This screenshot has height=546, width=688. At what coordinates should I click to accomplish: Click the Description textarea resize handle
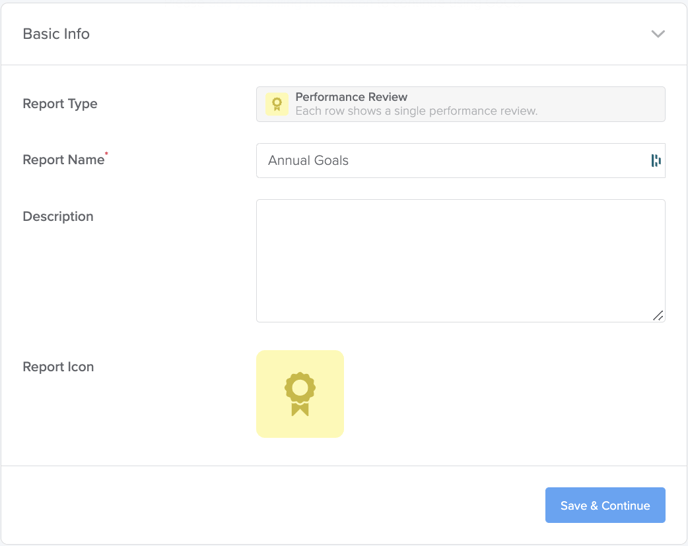tap(658, 316)
